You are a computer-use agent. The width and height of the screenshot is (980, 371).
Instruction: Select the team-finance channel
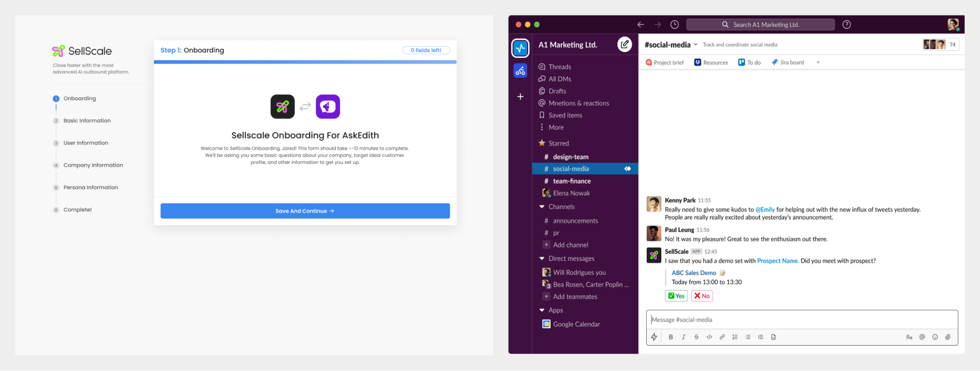click(585, 181)
